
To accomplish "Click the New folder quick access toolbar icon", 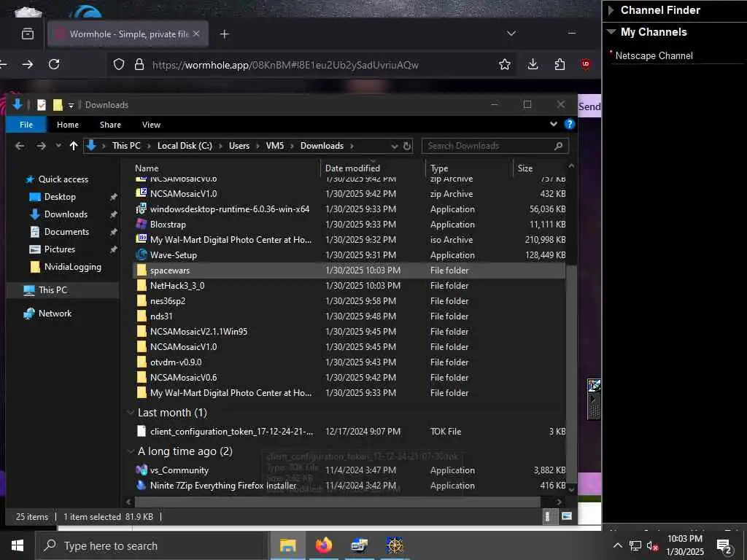I will click(x=58, y=105).
